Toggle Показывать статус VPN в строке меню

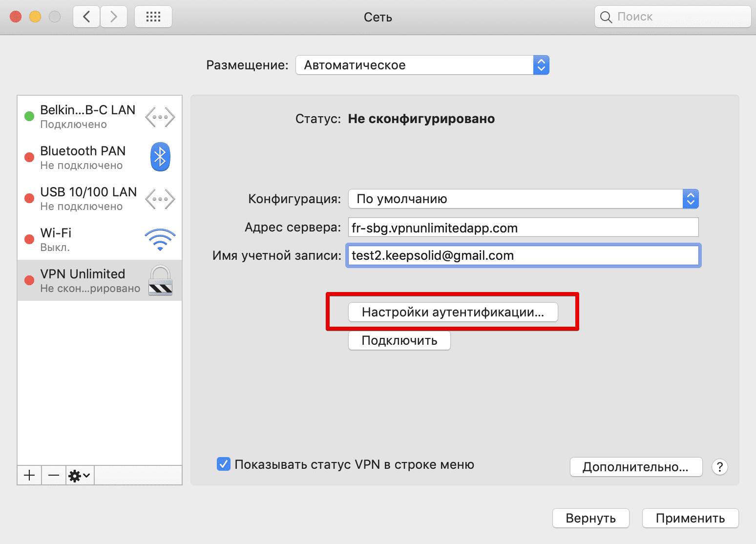(224, 464)
